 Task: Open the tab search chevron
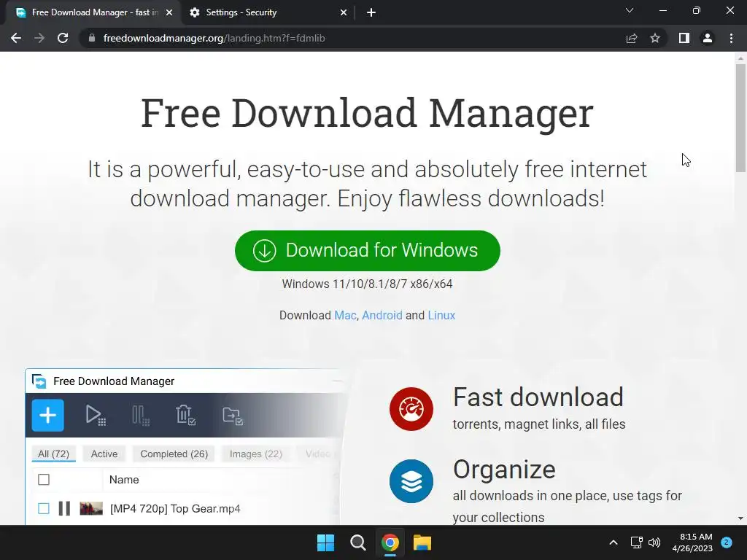tap(630, 10)
